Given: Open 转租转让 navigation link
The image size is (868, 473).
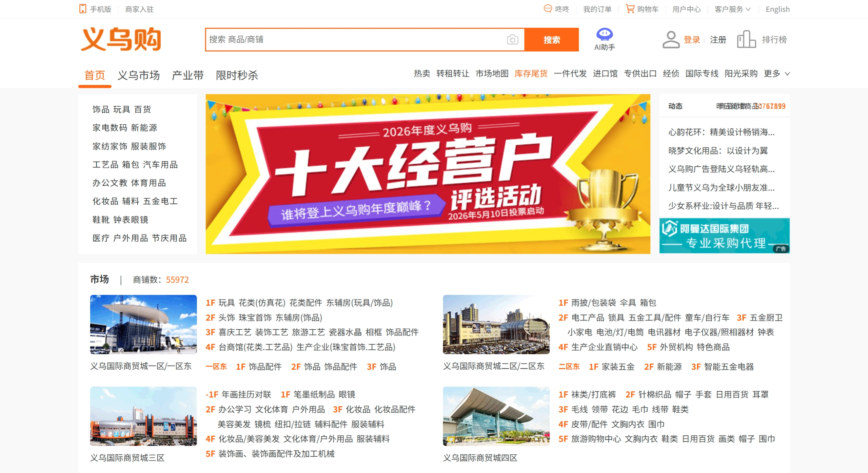Looking at the screenshot, I should tap(453, 74).
